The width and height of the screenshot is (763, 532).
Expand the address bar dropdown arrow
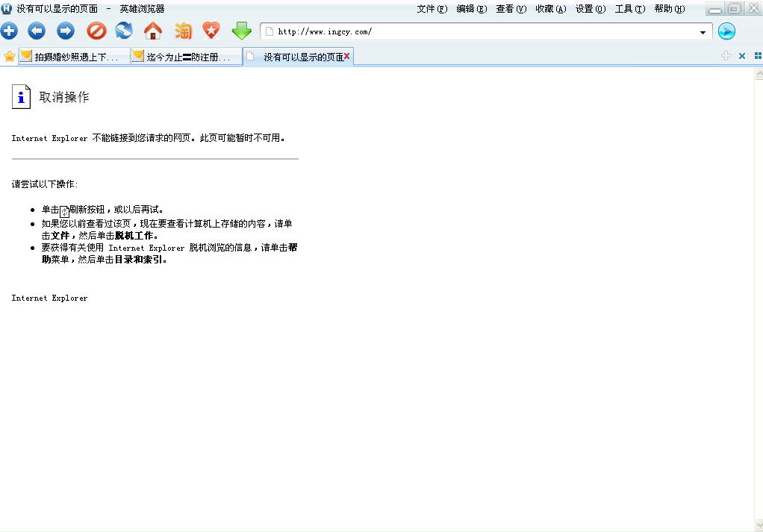click(703, 32)
